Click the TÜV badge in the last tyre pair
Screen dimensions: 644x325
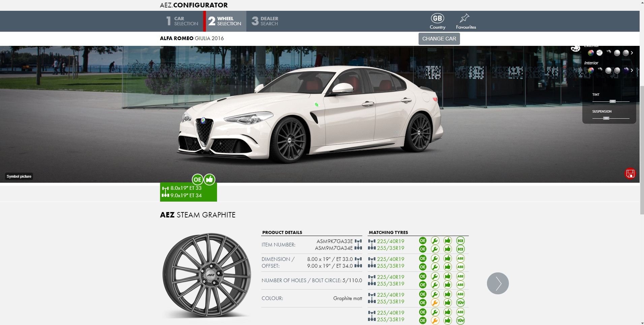(x=460, y=320)
